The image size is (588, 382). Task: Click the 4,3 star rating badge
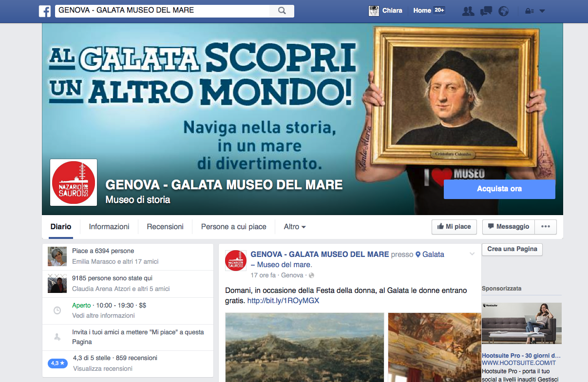(57, 363)
